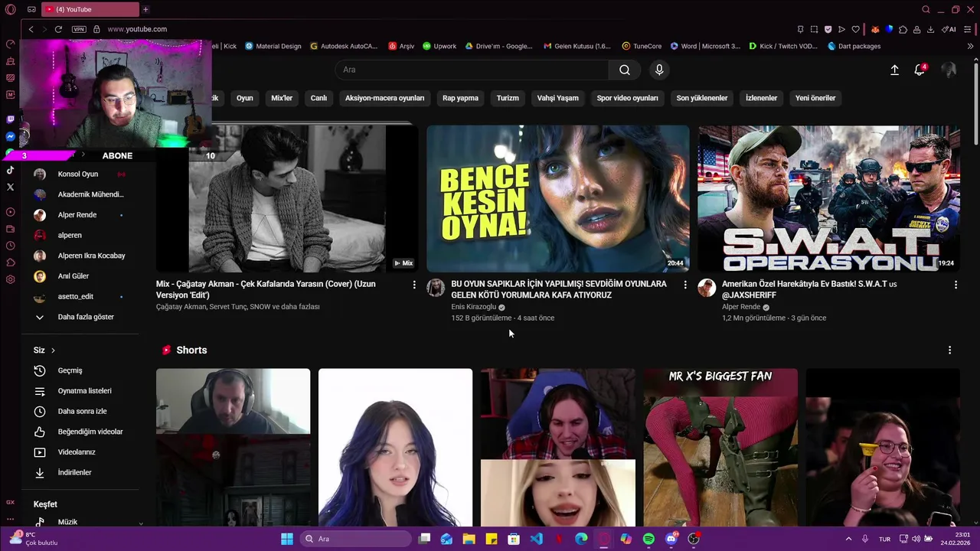Start voice search with microphone icon
Viewport: 980px width, 551px height.
pos(659,70)
